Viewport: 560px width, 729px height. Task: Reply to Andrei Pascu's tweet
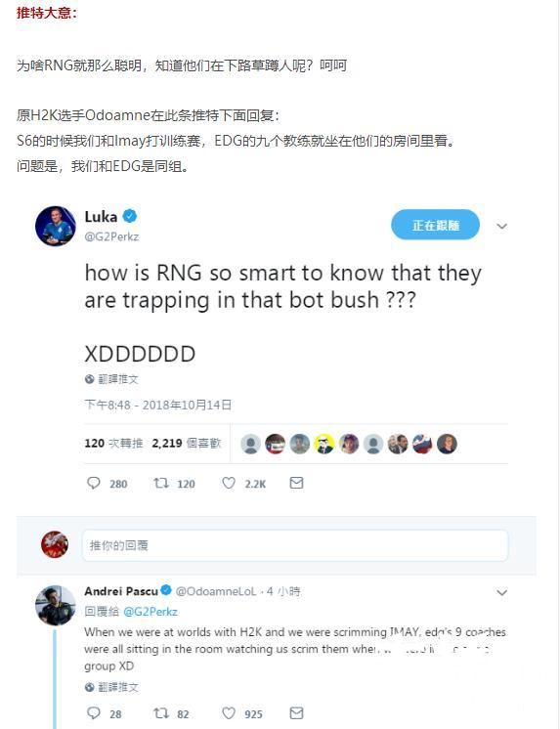(x=94, y=712)
